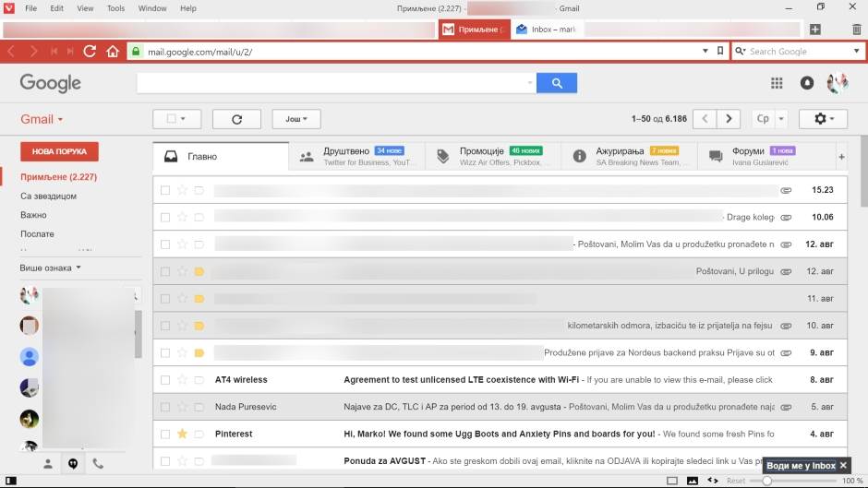Star the AT4 wireless email

coord(182,379)
